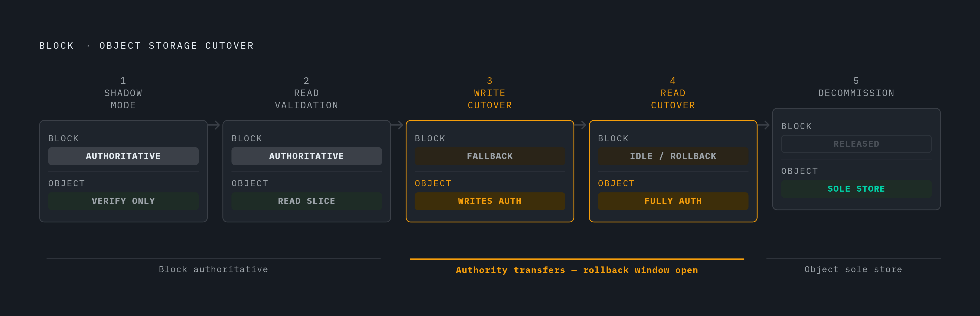Click the OBJECT label in the Shadow Mode card
The height and width of the screenshot is (316, 980).
point(67,183)
